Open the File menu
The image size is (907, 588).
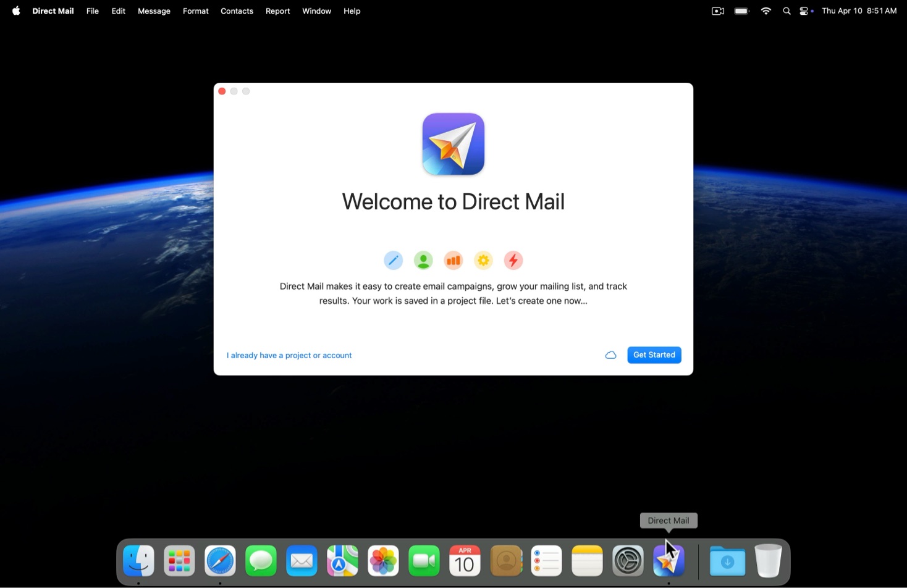[92, 11]
